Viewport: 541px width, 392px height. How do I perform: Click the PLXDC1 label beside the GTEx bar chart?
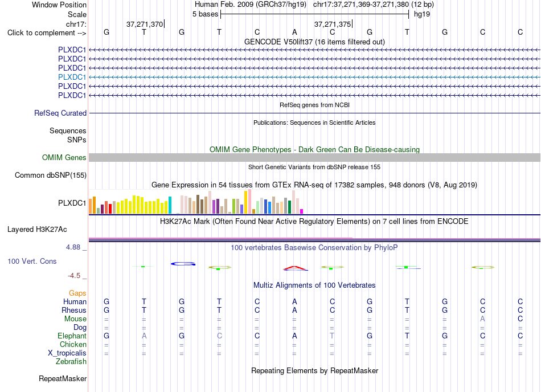click(72, 203)
